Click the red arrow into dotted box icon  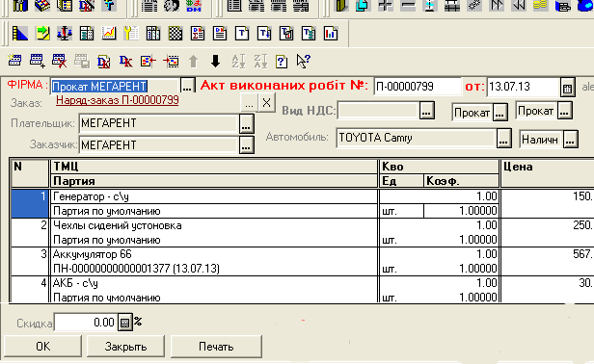[x=171, y=61]
